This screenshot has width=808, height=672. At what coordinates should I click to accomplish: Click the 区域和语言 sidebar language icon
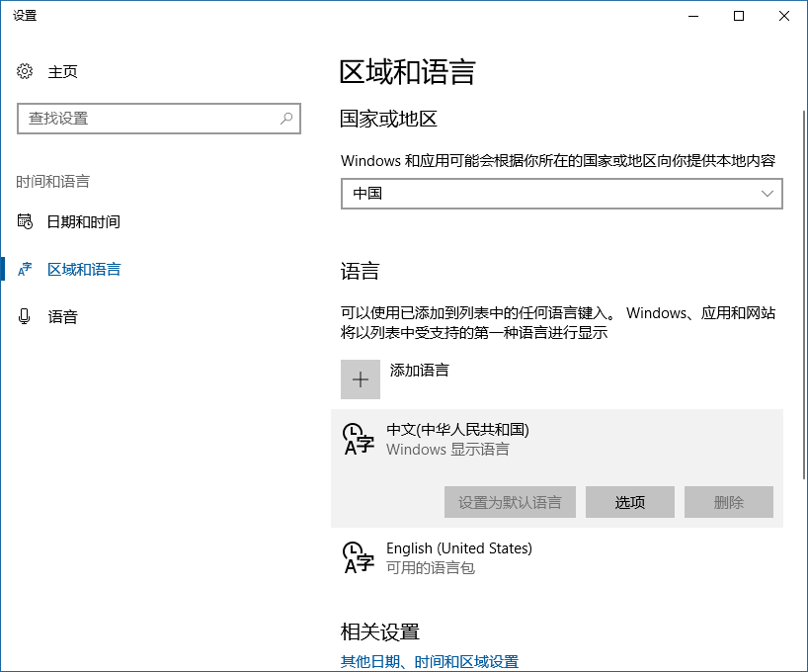point(25,269)
